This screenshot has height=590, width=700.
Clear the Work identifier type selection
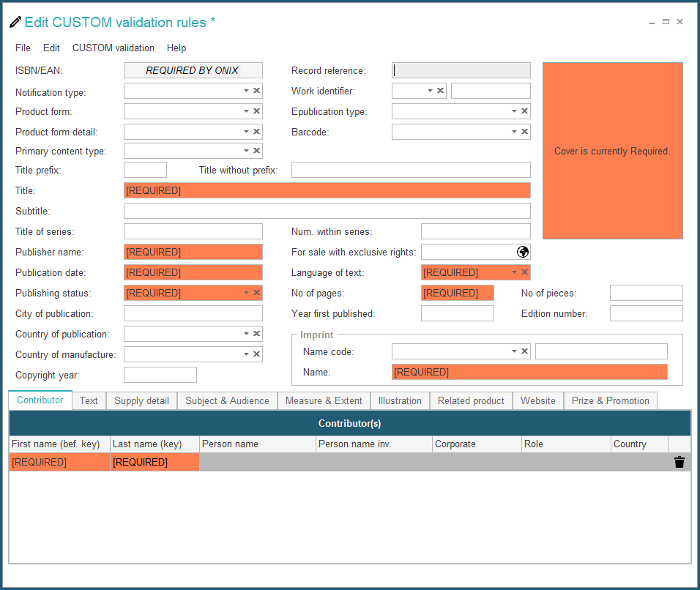tap(441, 91)
